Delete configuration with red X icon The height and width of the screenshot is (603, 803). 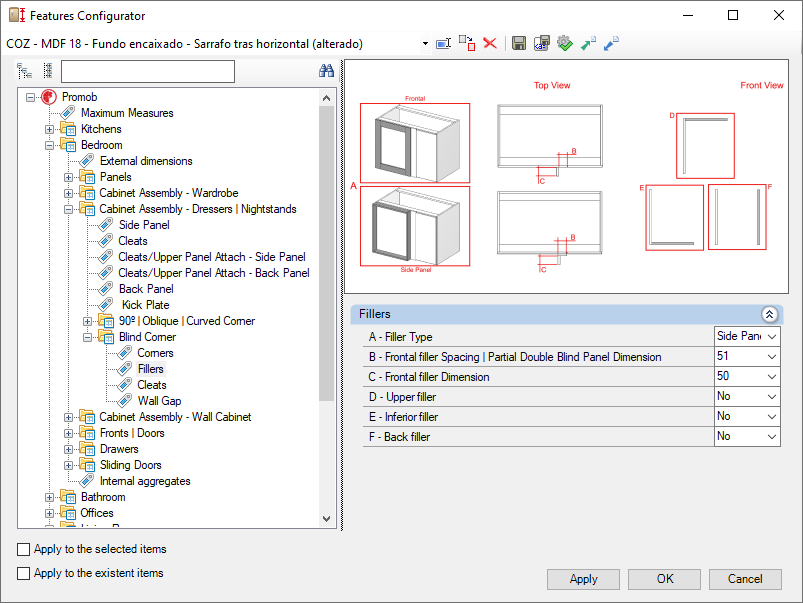(490, 44)
